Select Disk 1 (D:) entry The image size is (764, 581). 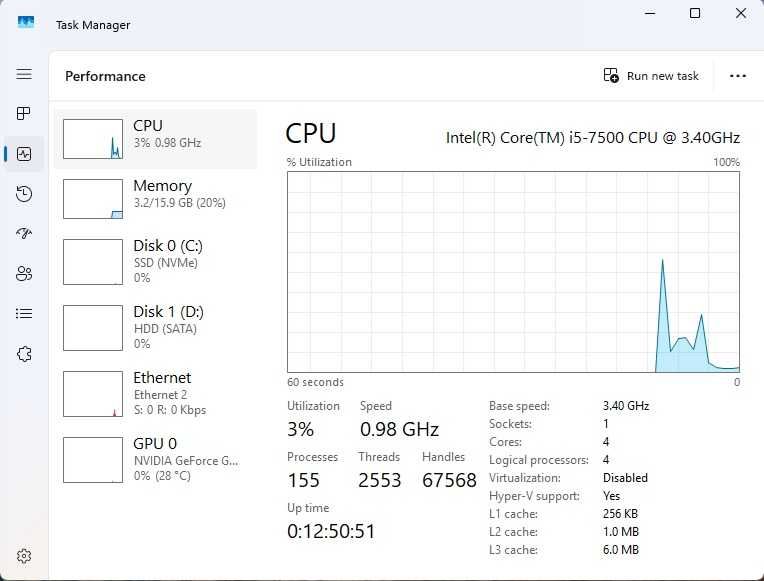[155, 327]
